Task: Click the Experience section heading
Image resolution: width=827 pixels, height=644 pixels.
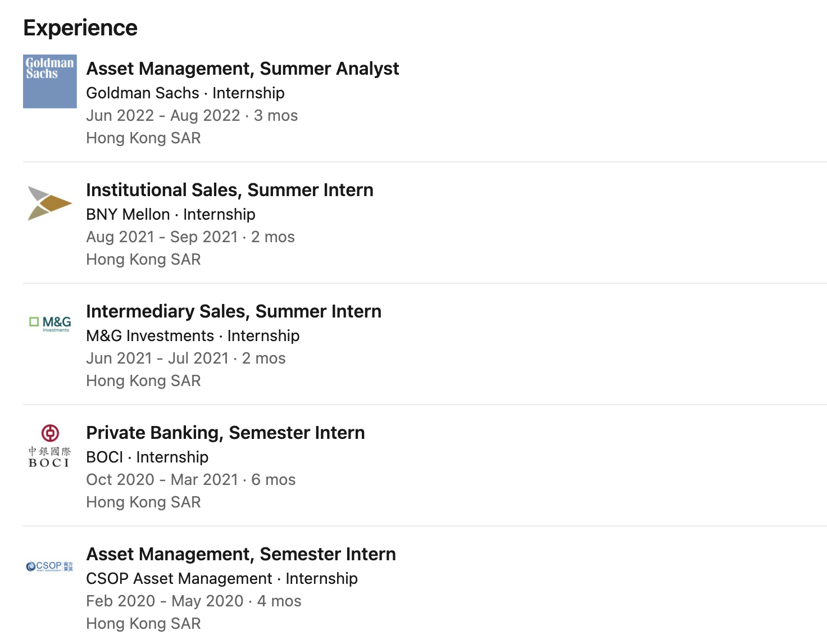Action: pyautogui.click(x=80, y=28)
